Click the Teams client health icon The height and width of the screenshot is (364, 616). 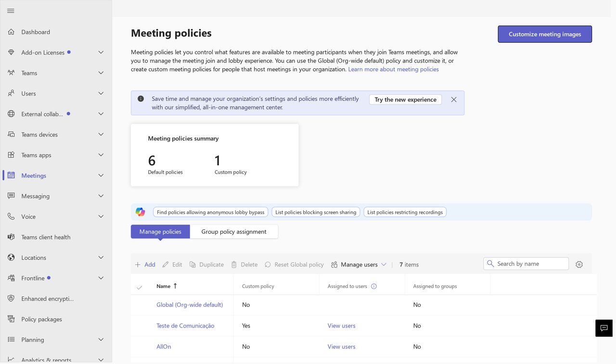pyautogui.click(x=11, y=237)
